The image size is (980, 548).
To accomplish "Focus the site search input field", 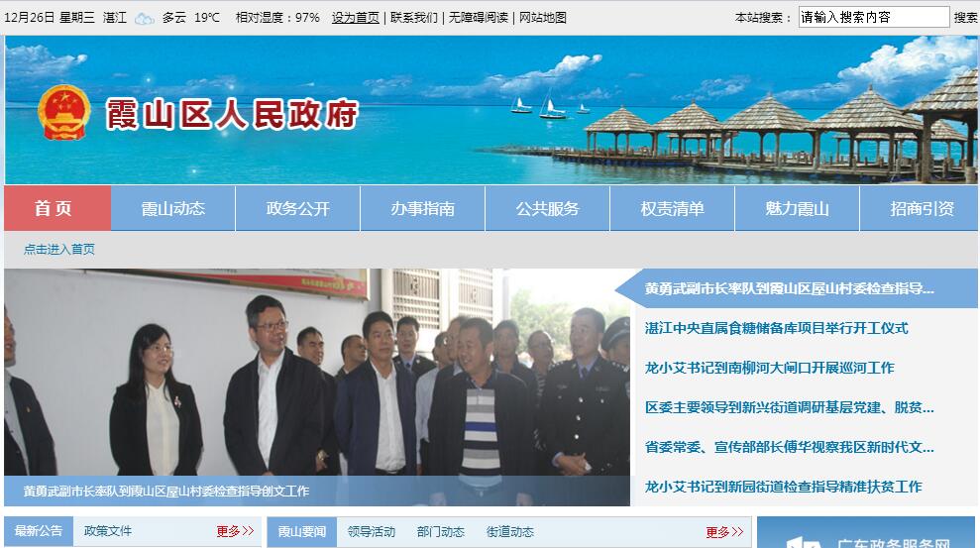I will tap(874, 17).
